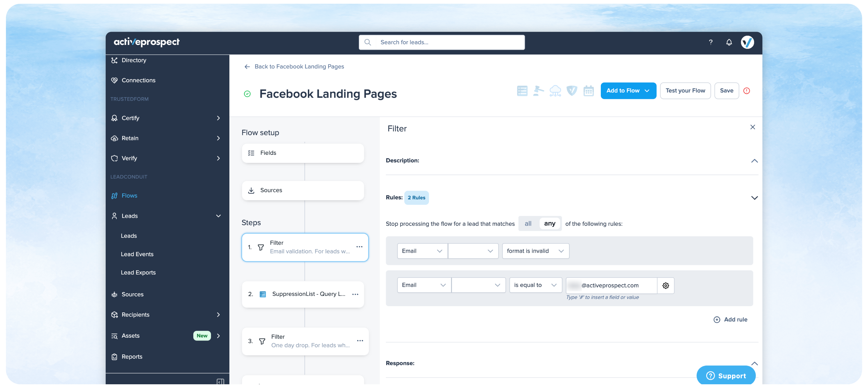This screenshot has height=388, width=868.
Task: Expand the Retain menu
Action: click(x=218, y=138)
